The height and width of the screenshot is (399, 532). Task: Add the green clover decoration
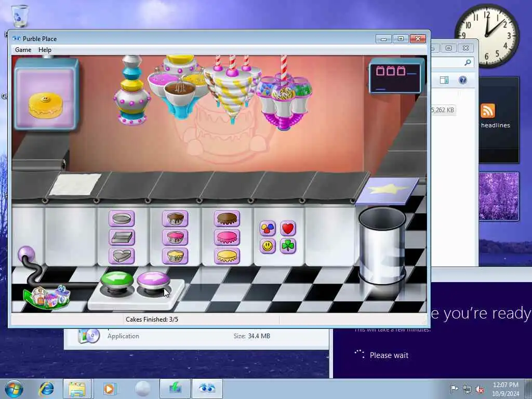tap(288, 246)
